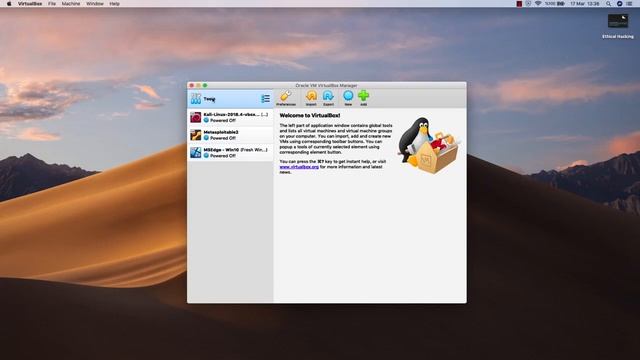
Task: Open Spotlight search magnifier icon
Action: (x=608, y=4)
